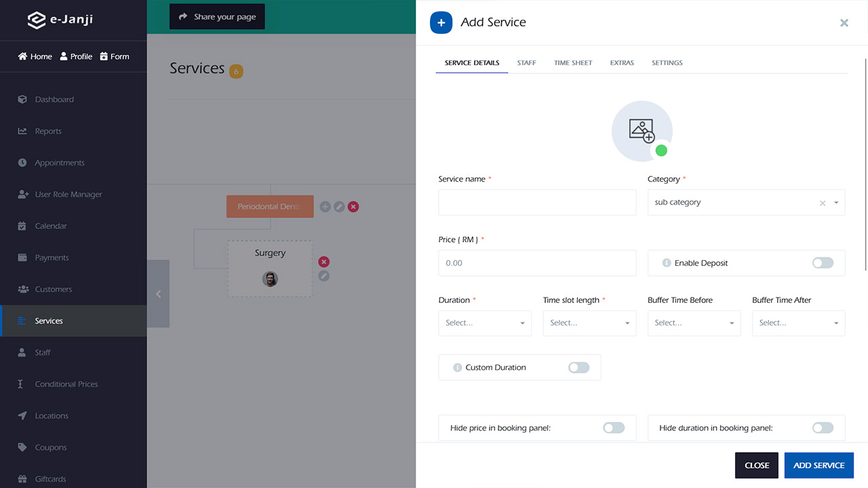Click Share your page button

217,17
